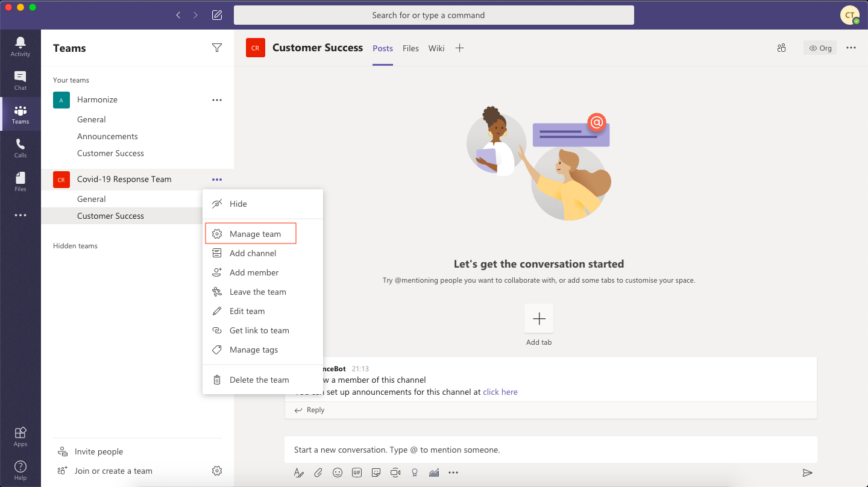Switch to the Wiki tab
Screen dimensions: 868x487
(436, 48)
